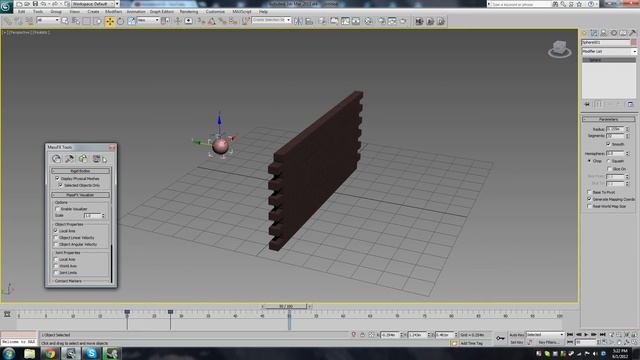The width and height of the screenshot is (640, 360).
Task: Open the Edit menu
Action: pos(21,11)
